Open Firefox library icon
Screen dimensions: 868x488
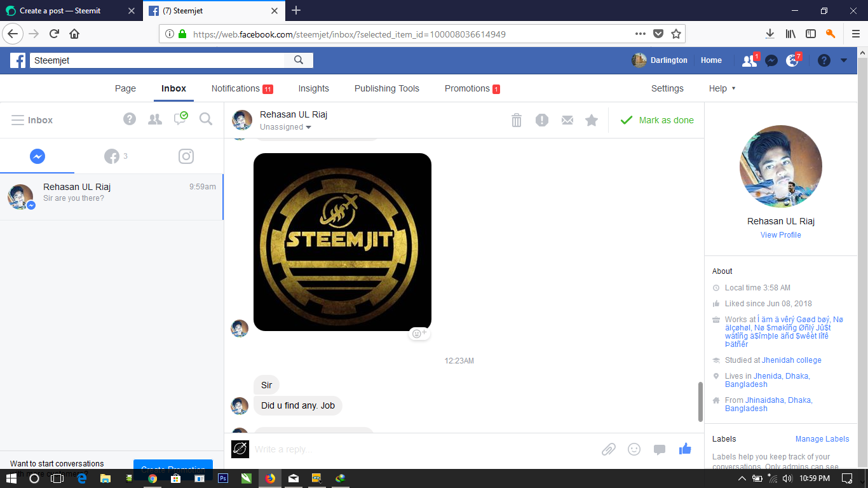(x=790, y=34)
